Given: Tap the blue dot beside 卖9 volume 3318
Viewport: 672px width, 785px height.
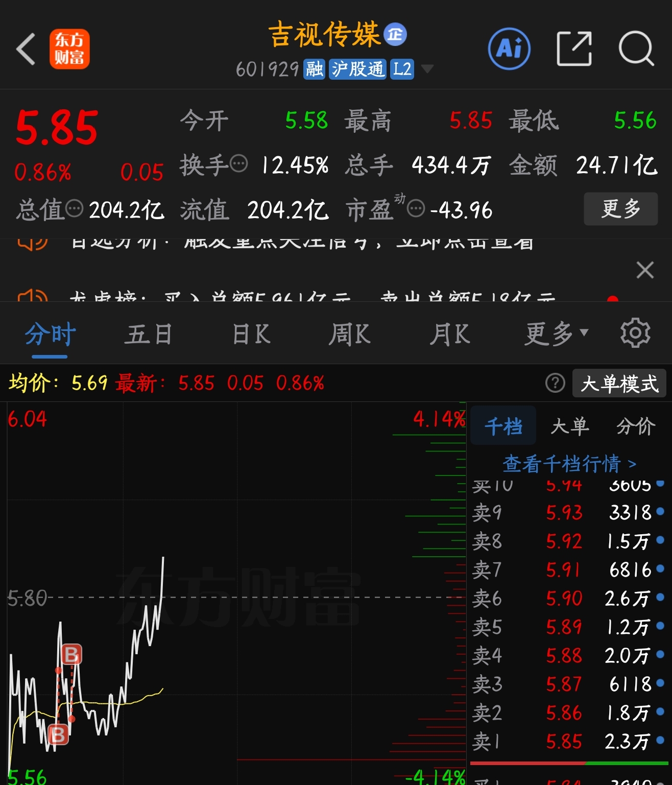Looking at the screenshot, I should point(660,511).
